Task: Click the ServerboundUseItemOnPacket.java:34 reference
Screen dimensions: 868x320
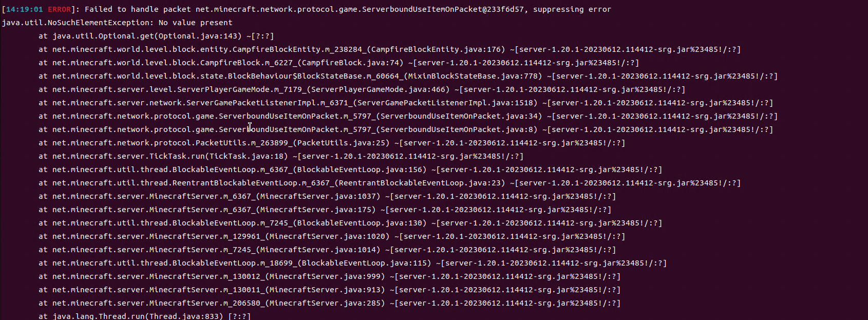Action: point(461,116)
